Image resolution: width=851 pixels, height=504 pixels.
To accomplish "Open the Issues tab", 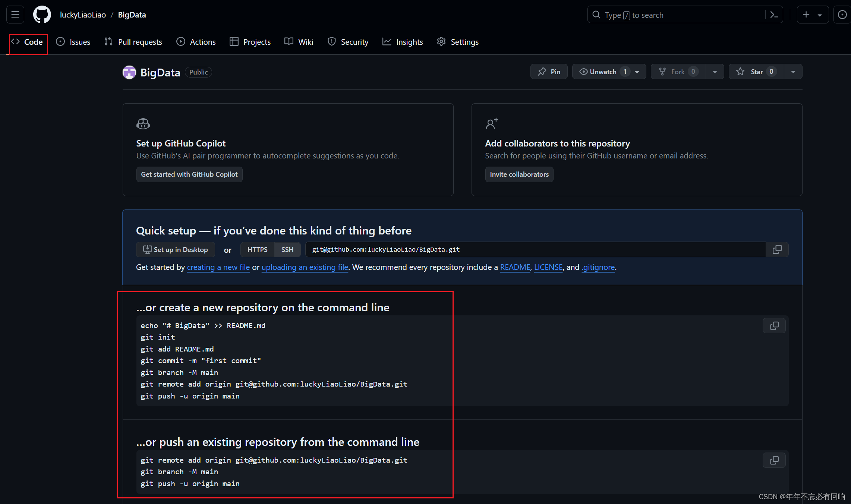I will [73, 42].
